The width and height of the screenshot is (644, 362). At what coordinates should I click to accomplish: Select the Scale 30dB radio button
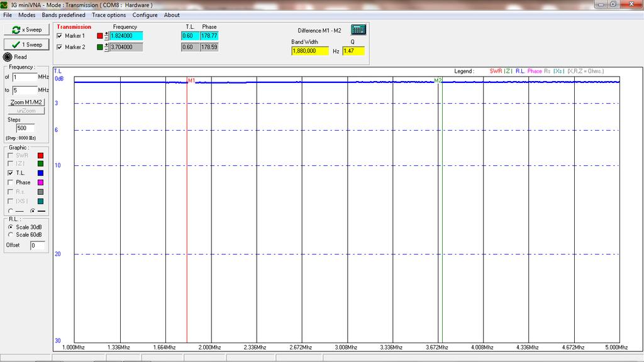pos(11,227)
